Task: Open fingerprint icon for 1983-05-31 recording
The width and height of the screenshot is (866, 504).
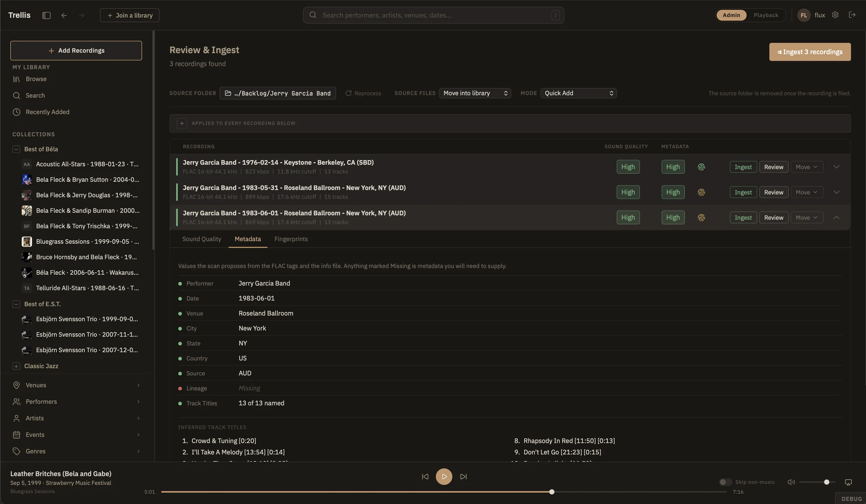Action: (701, 192)
